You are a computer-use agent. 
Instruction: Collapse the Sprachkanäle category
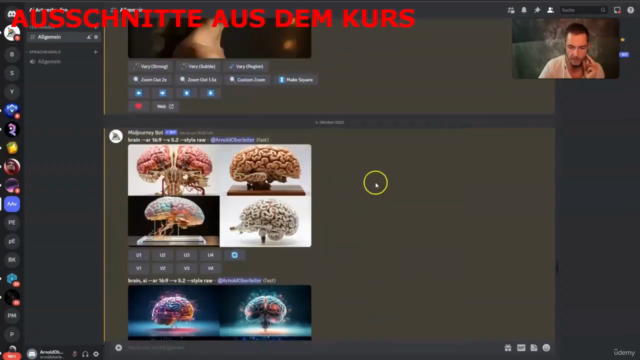pos(45,52)
